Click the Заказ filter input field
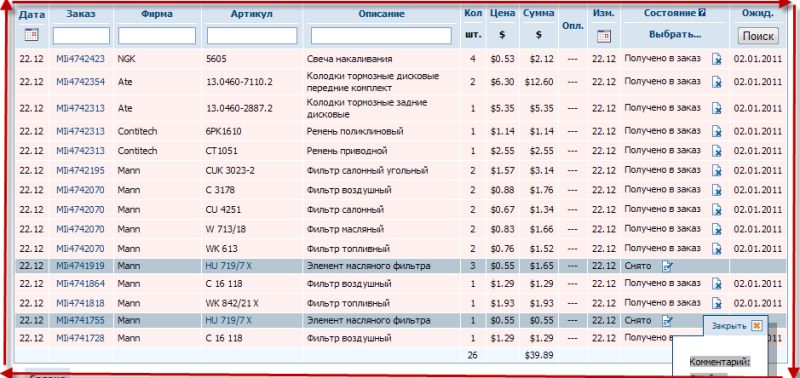The image size is (800, 378). pos(82,36)
